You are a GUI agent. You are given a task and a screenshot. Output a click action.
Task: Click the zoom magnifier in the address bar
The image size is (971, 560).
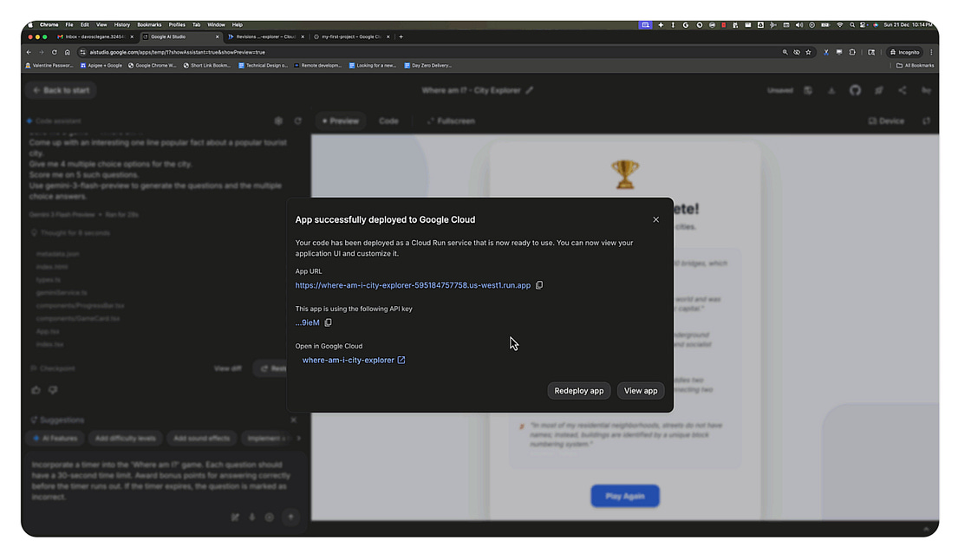785,52
